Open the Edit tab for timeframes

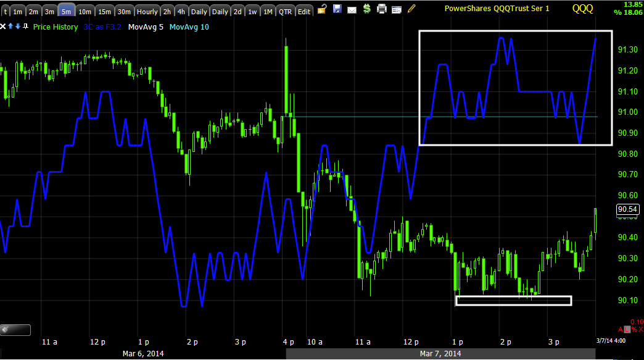pos(304,12)
